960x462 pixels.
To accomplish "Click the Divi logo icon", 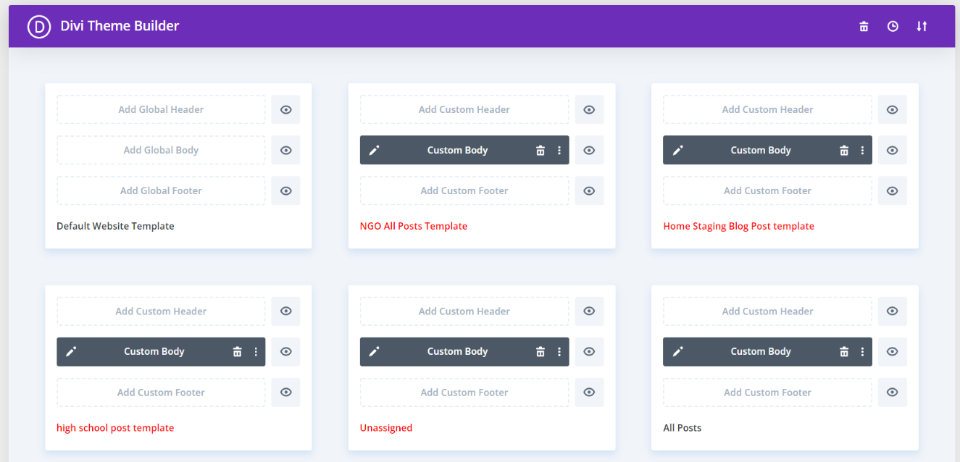I will coord(39,26).
